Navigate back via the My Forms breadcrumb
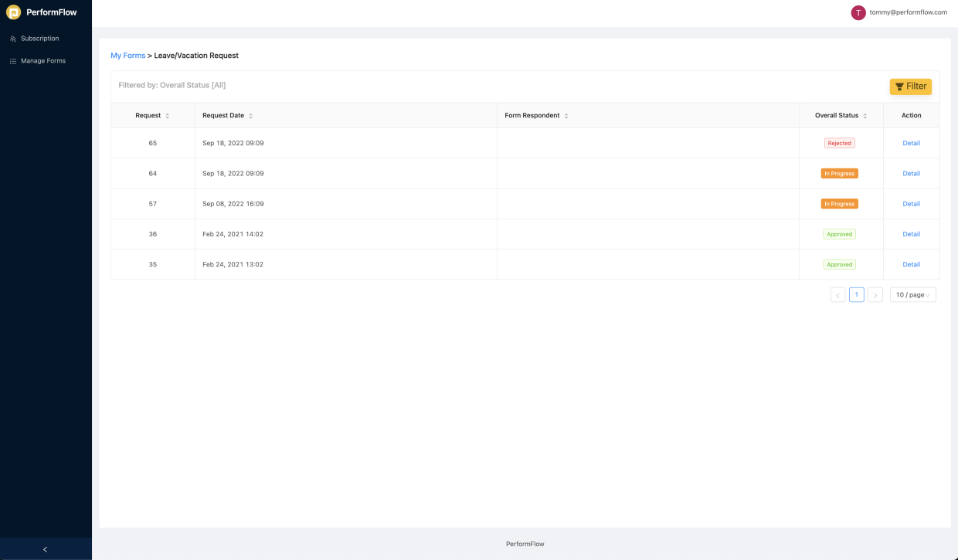Image resolution: width=958 pixels, height=560 pixels. tap(128, 55)
